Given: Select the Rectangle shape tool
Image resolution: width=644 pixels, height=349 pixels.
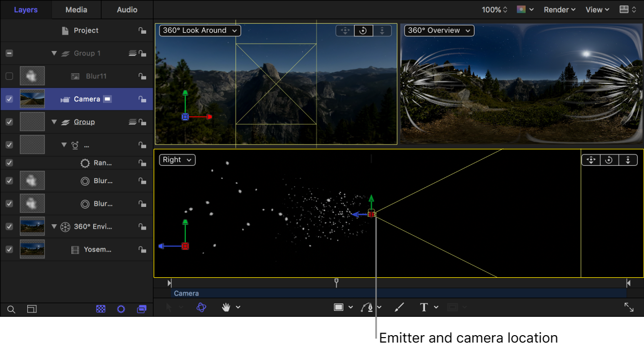Looking at the screenshot, I should (x=339, y=307).
